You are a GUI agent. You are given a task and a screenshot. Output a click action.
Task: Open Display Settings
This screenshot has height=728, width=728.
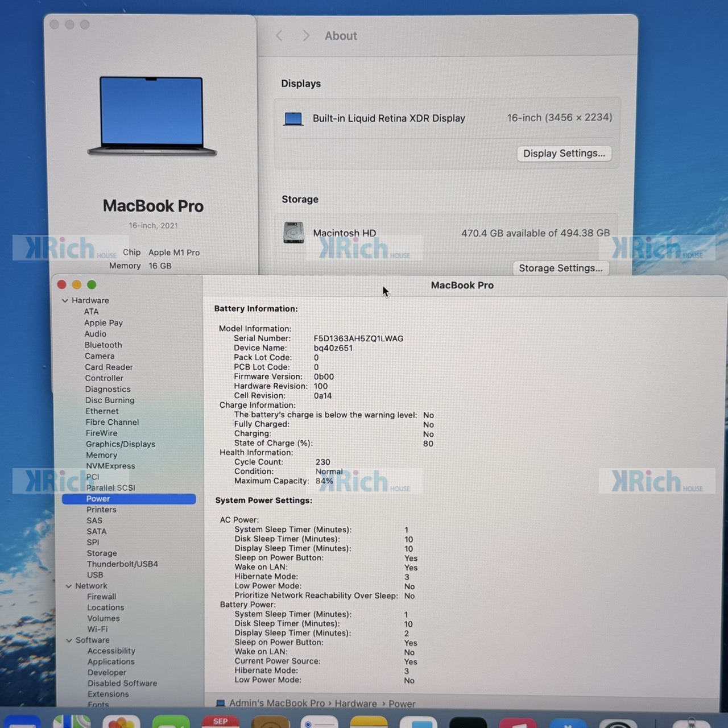tap(564, 154)
